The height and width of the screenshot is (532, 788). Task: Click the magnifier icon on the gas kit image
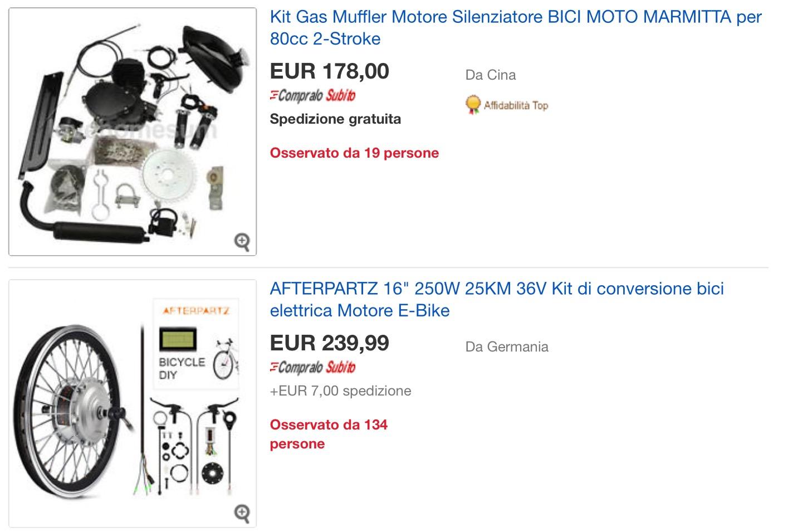[x=242, y=242]
